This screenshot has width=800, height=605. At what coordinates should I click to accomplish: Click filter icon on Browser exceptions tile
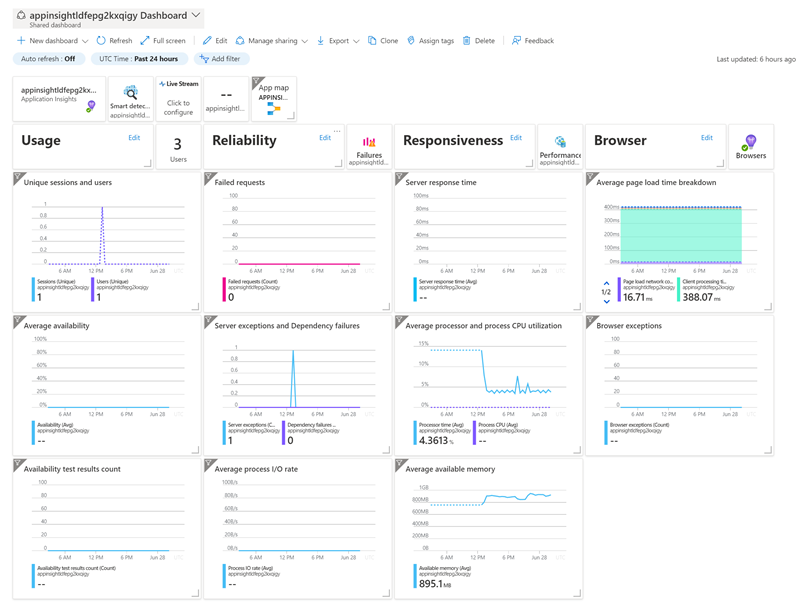pyautogui.click(x=591, y=321)
